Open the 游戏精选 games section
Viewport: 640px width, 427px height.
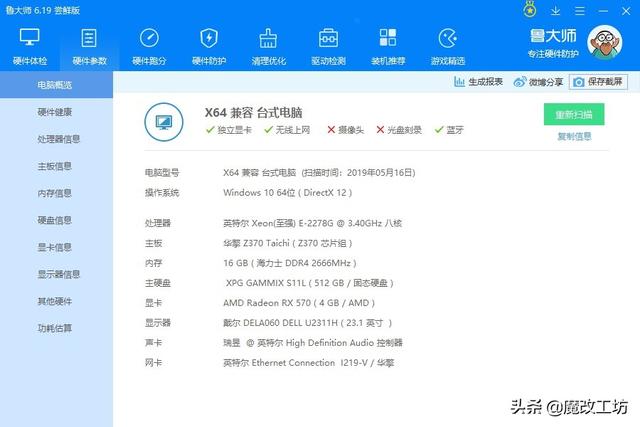(x=448, y=46)
